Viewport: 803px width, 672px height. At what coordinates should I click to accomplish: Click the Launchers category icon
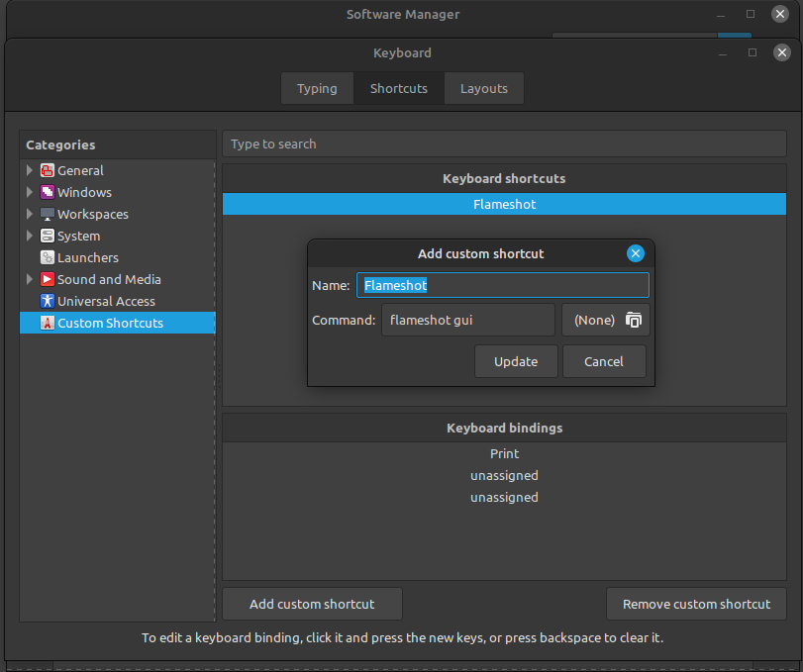[x=48, y=258]
